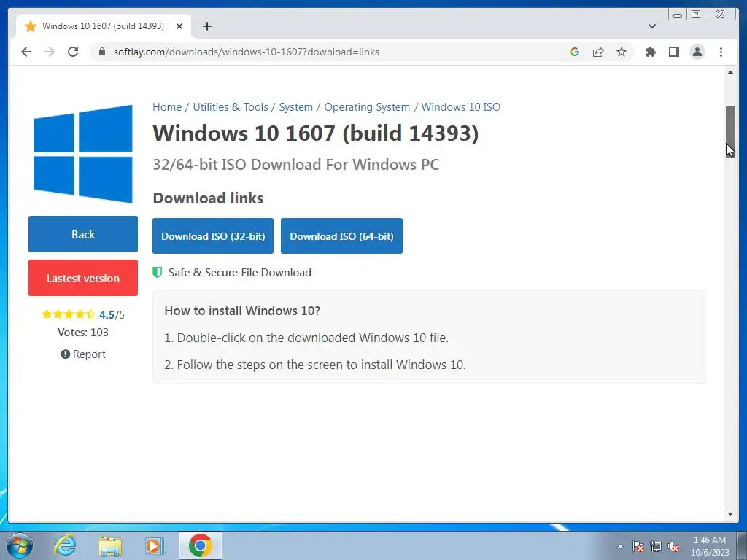Click 'Safe & Secure File Download' text
This screenshot has width=747, height=560.
(239, 273)
